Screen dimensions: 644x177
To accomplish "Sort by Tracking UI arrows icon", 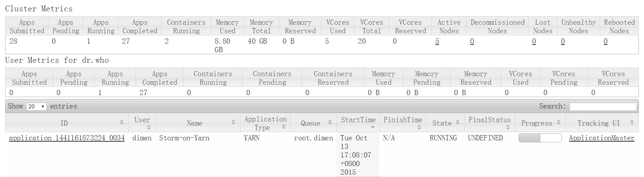I will click(632, 122).
